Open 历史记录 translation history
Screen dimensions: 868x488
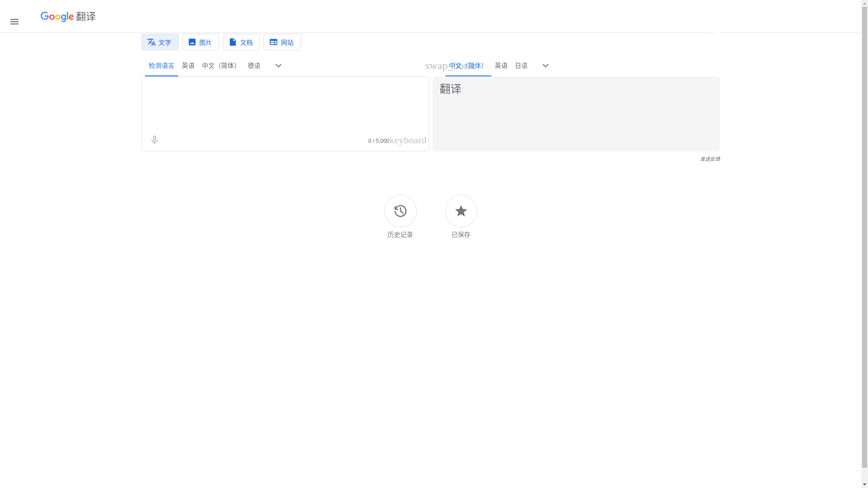(x=400, y=217)
